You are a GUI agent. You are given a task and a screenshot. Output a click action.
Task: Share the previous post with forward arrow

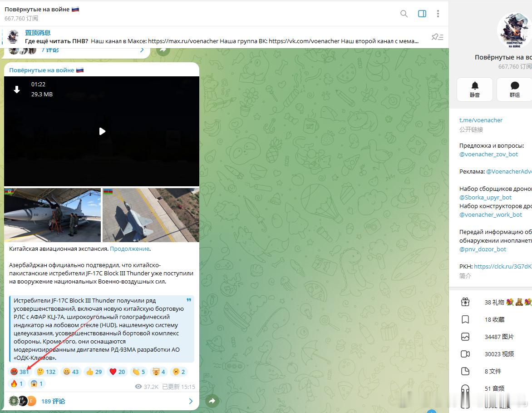click(x=163, y=50)
